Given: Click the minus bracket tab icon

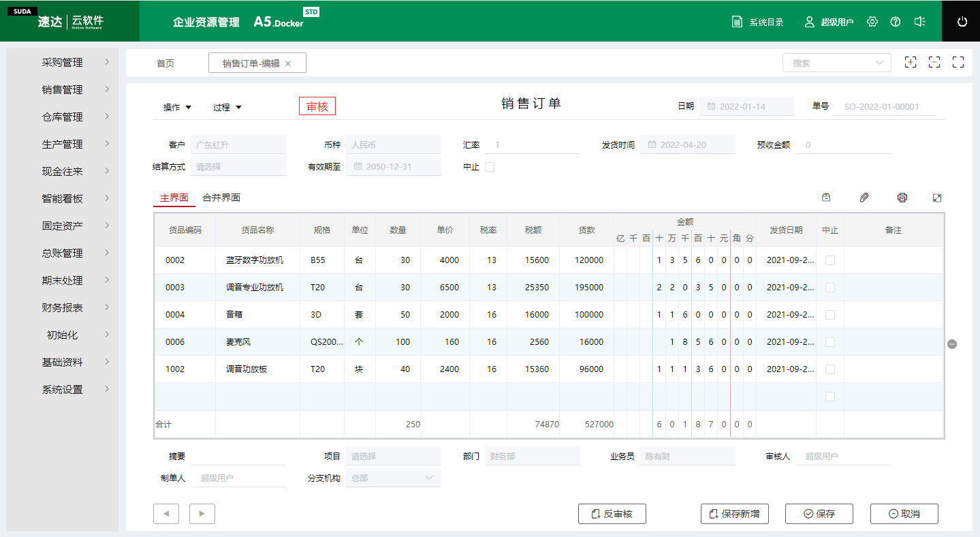Looking at the screenshot, I should coord(934,62).
